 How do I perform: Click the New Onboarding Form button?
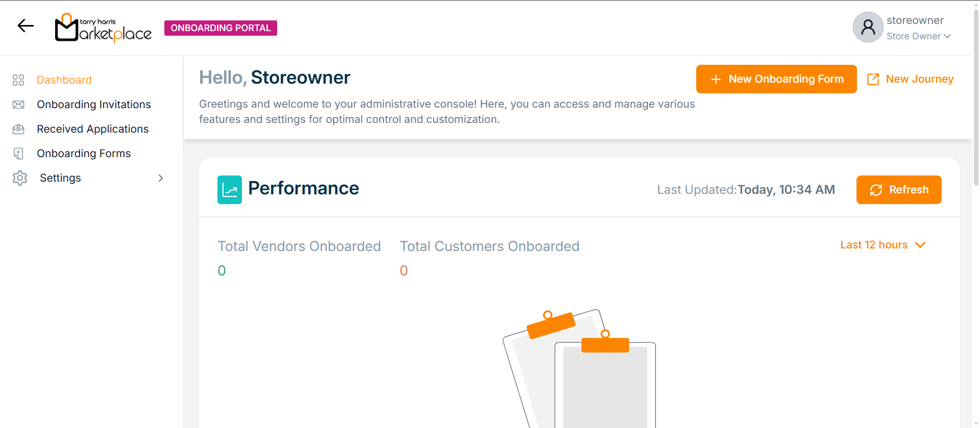[776, 79]
